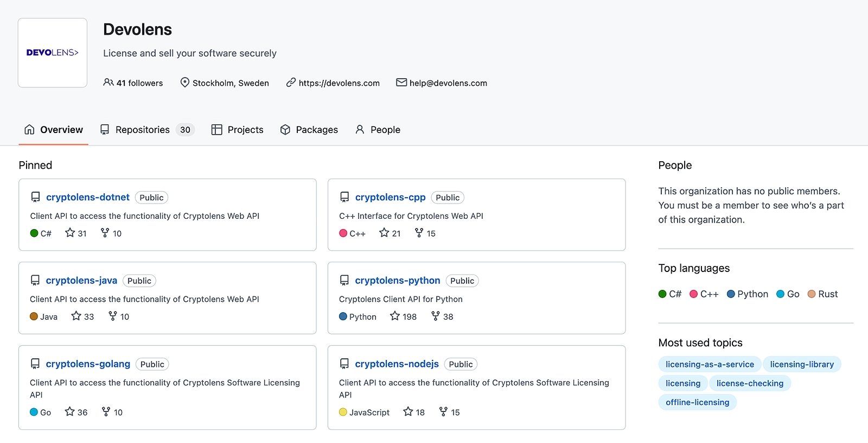Click the fork icon on cryptolens-java
The height and width of the screenshot is (443, 868).
pyautogui.click(x=113, y=316)
